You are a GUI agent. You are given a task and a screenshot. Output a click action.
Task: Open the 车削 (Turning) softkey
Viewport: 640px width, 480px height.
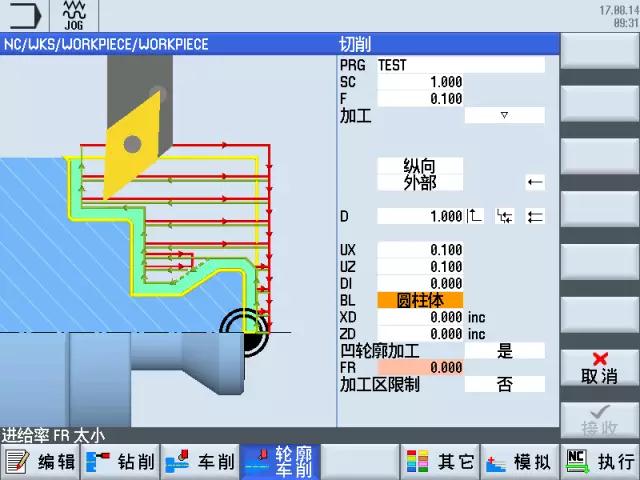point(200,461)
